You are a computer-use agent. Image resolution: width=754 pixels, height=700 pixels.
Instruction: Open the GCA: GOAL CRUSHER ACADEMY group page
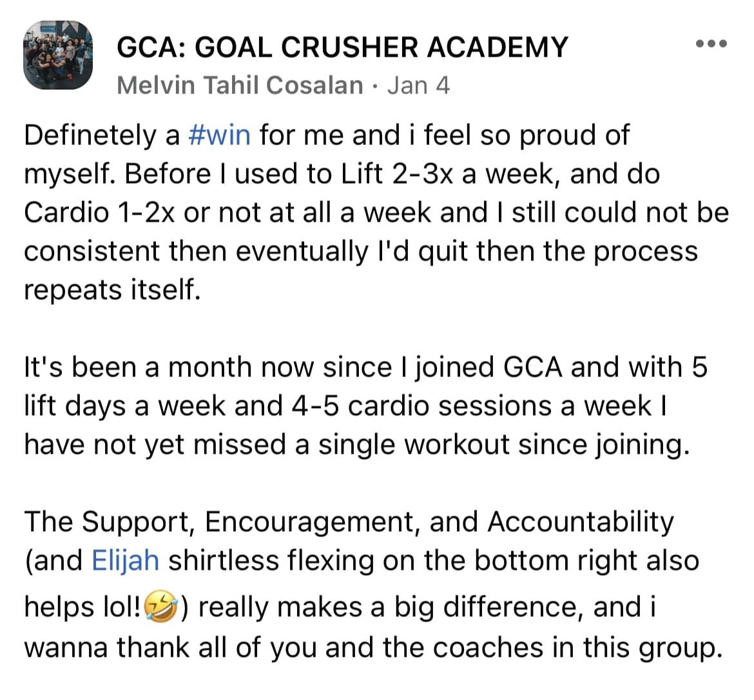pyautogui.click(x=342, y=47)
